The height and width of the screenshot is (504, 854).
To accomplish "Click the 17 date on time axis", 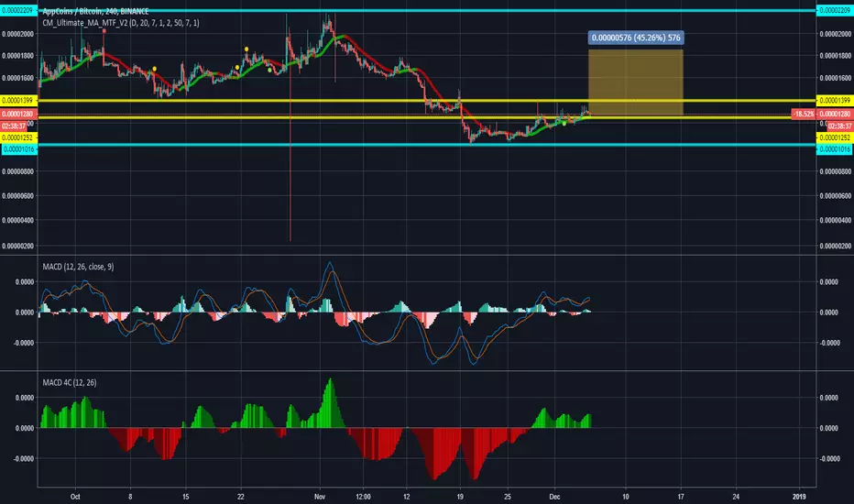I will point(681,497).
